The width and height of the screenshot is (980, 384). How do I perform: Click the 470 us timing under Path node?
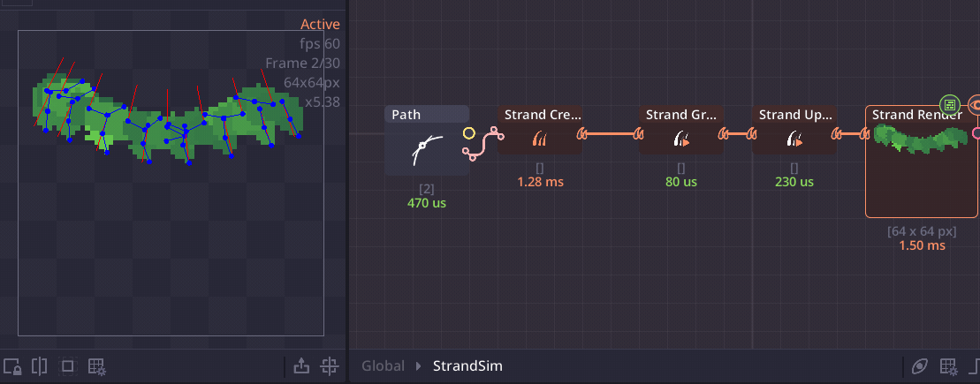coord(426,203)
